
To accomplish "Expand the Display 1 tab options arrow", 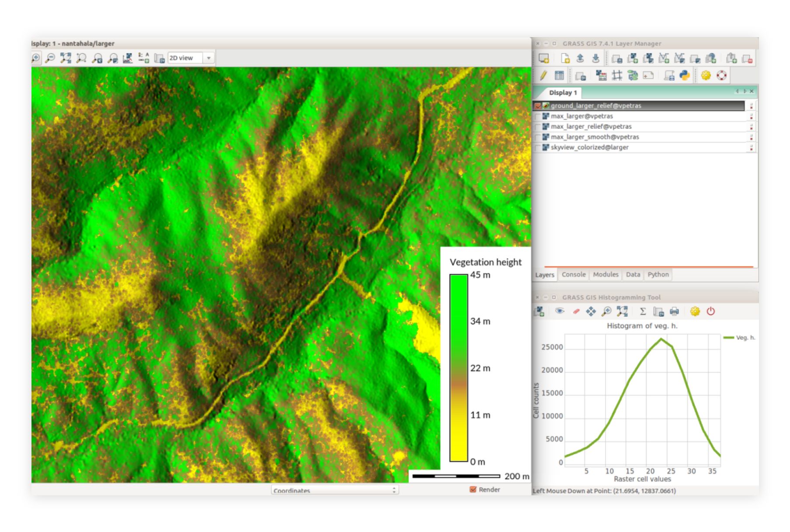I will pyautogui.click(x=745, y=92).
